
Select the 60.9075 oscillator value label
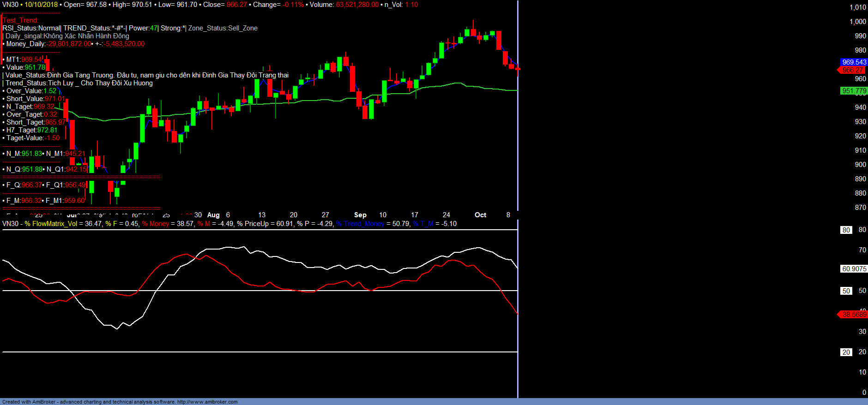tap(854, 268)
